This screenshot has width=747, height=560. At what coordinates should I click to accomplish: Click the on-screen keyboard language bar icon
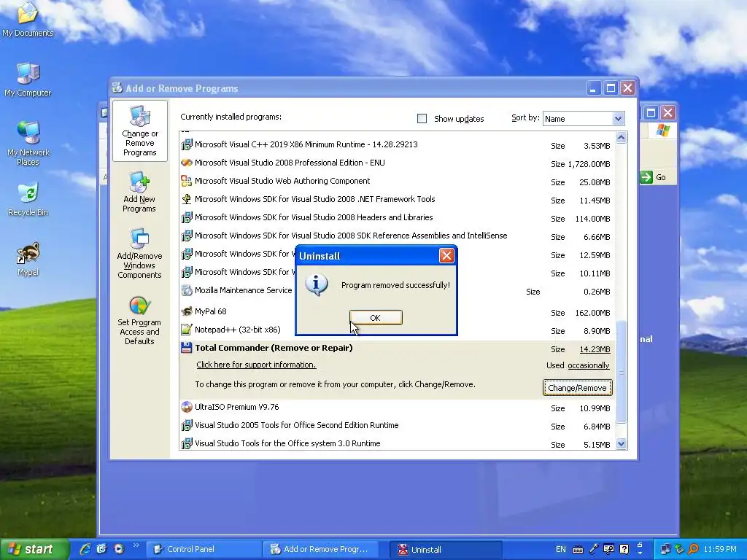coord(578,550)
